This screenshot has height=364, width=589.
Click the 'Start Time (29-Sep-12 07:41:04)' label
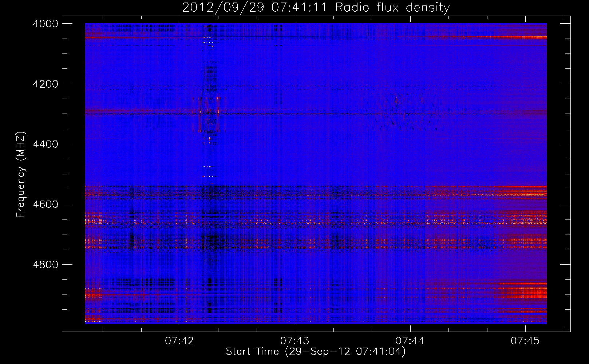click(316, 352)
